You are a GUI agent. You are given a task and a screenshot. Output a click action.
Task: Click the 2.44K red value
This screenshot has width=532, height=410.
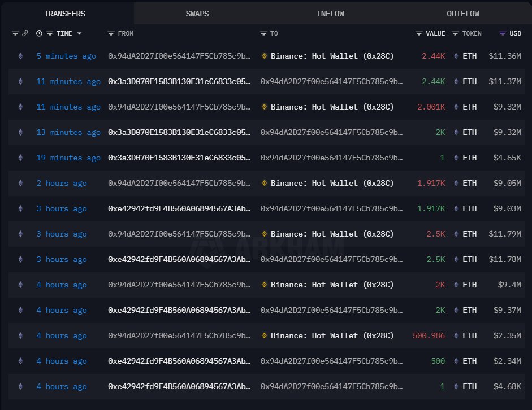[x=433, y=56]
